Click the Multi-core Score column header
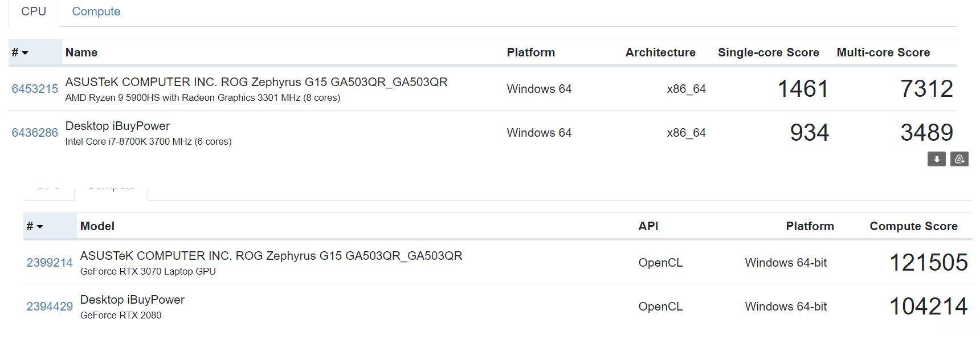980x339 pixels. pos(883,52)
